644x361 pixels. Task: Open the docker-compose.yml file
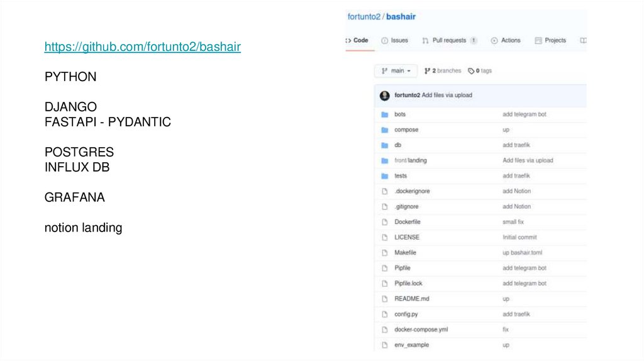pos(421,330)
